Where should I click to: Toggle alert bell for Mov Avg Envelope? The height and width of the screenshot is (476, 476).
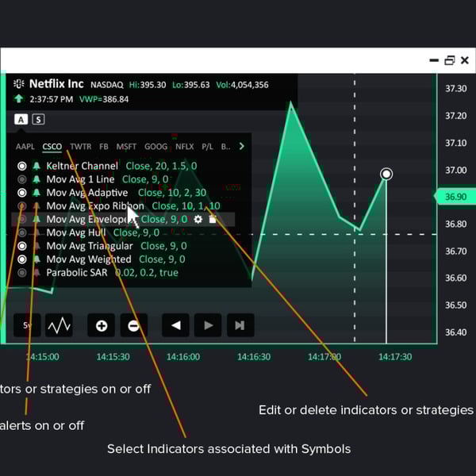[x=36, y=219]
